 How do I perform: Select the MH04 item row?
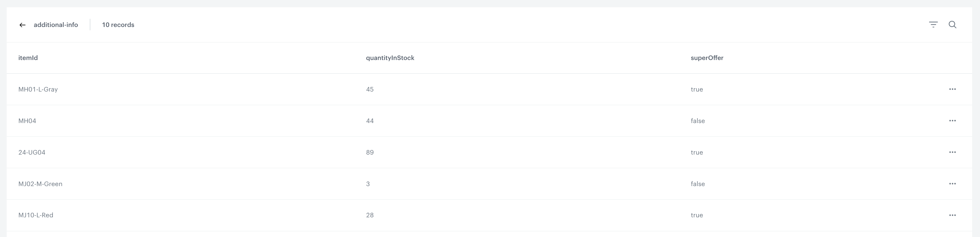27,121
